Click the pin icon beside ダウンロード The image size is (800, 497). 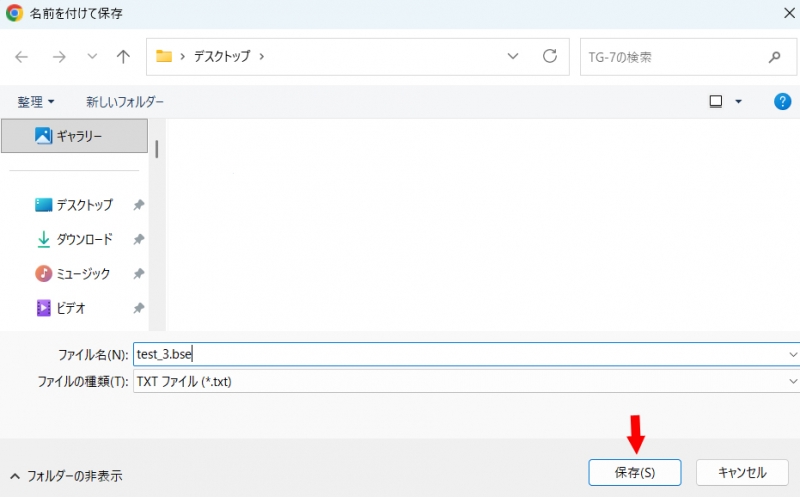(138, 240)
